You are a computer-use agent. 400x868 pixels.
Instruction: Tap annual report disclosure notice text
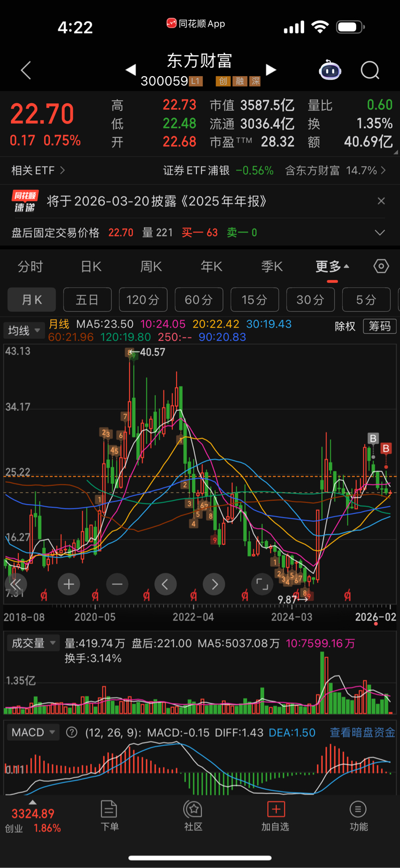tap(157, 201)
